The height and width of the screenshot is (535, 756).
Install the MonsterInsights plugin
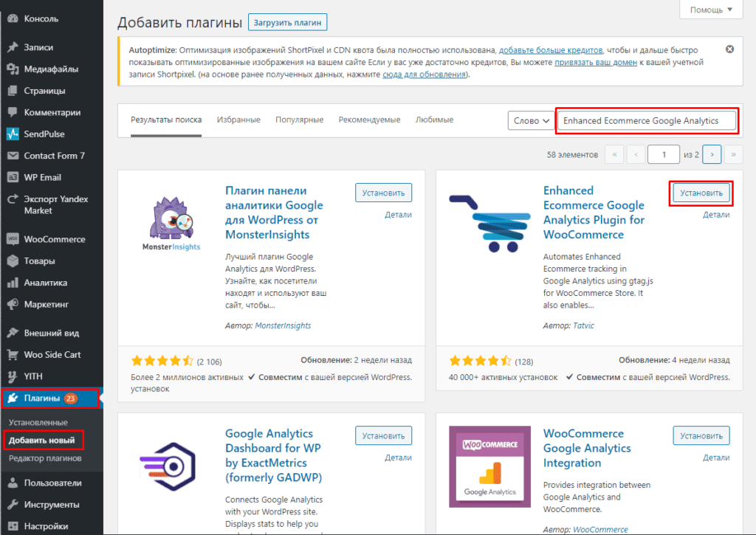383,193
